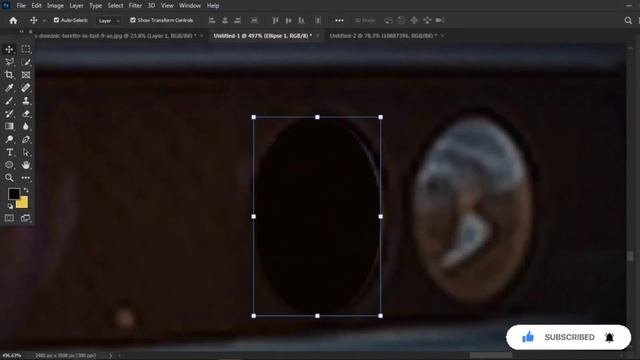The height and width of the screenshot is (360, 640).
Task: Select the Quick Selection tool
Action: pos(26,62)
